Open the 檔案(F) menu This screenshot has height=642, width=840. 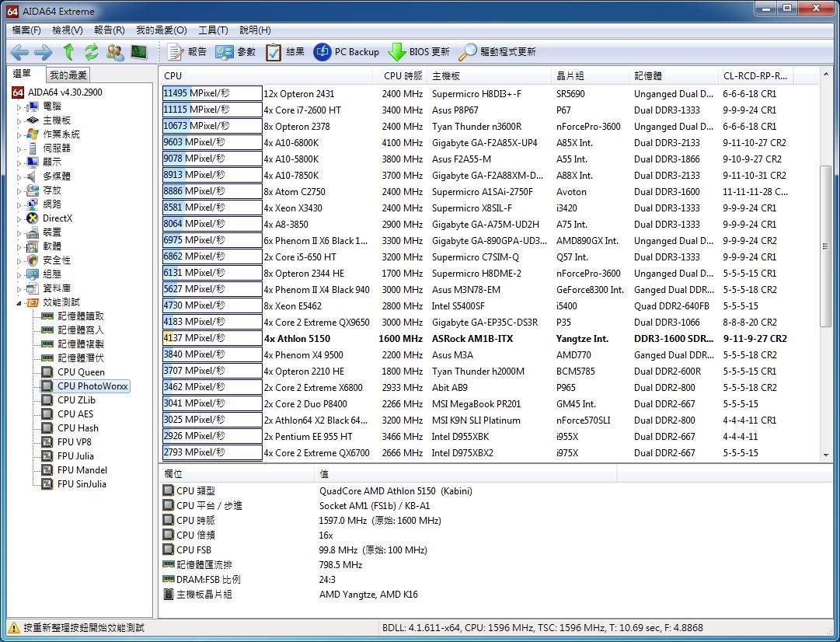26,30
